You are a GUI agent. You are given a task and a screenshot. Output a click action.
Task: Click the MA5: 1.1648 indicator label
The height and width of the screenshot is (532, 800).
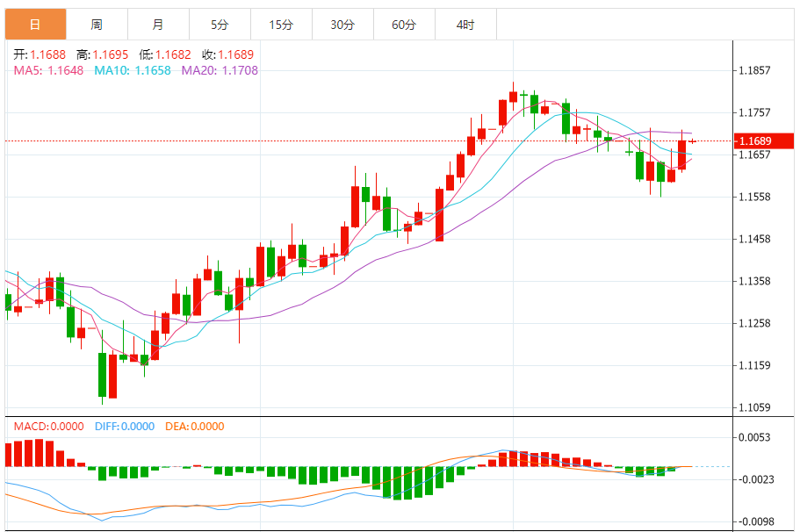point(48,70)
